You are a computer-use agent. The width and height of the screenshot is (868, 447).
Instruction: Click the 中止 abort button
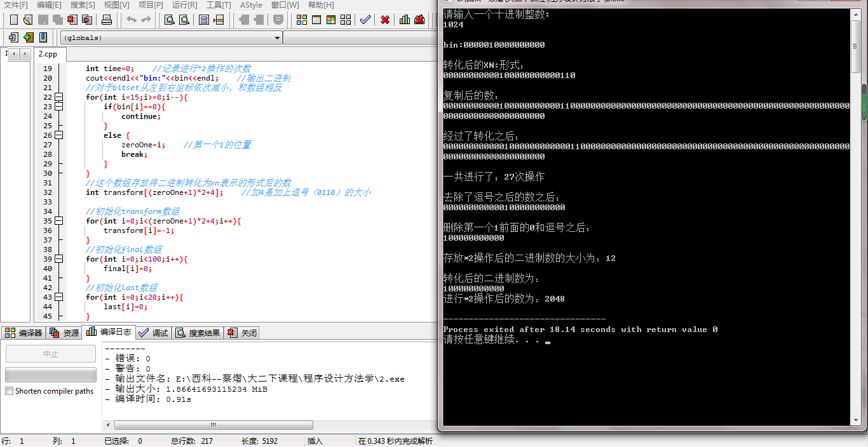(x=51, y=354)
